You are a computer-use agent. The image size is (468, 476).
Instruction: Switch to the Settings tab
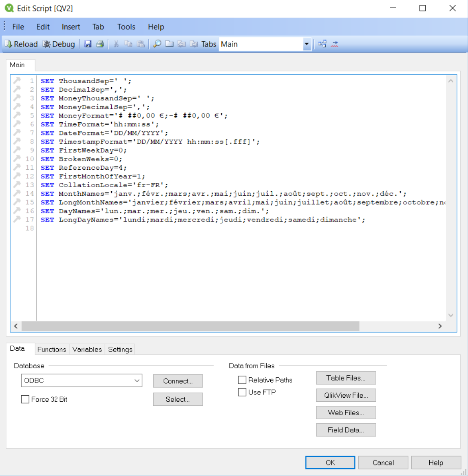(x=120, y=350)
